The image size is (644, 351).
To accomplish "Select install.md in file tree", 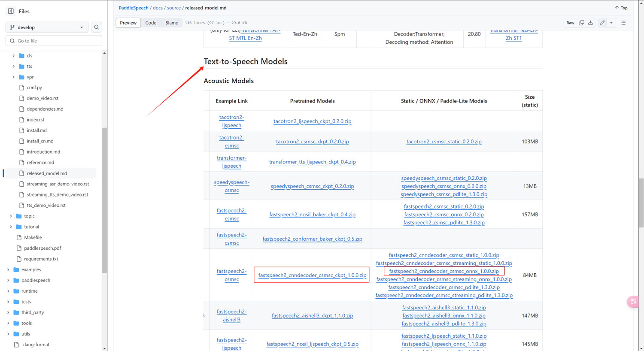I will (36, 130).
